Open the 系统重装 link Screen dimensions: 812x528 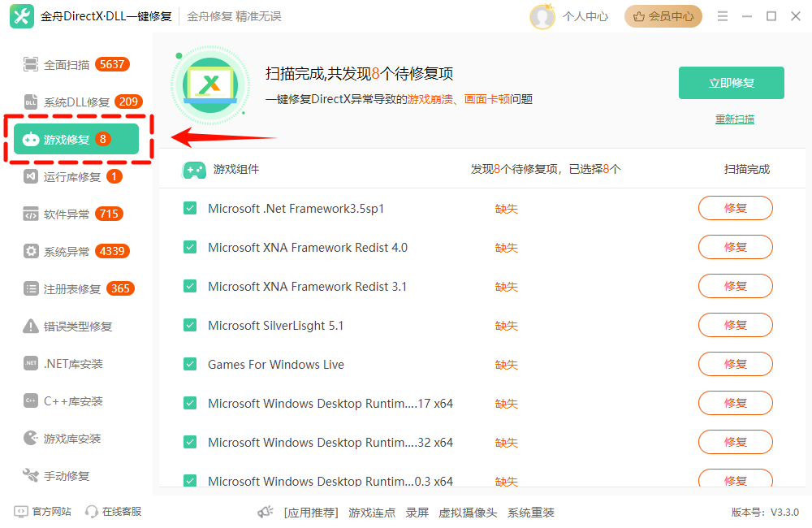click(531, 513)
